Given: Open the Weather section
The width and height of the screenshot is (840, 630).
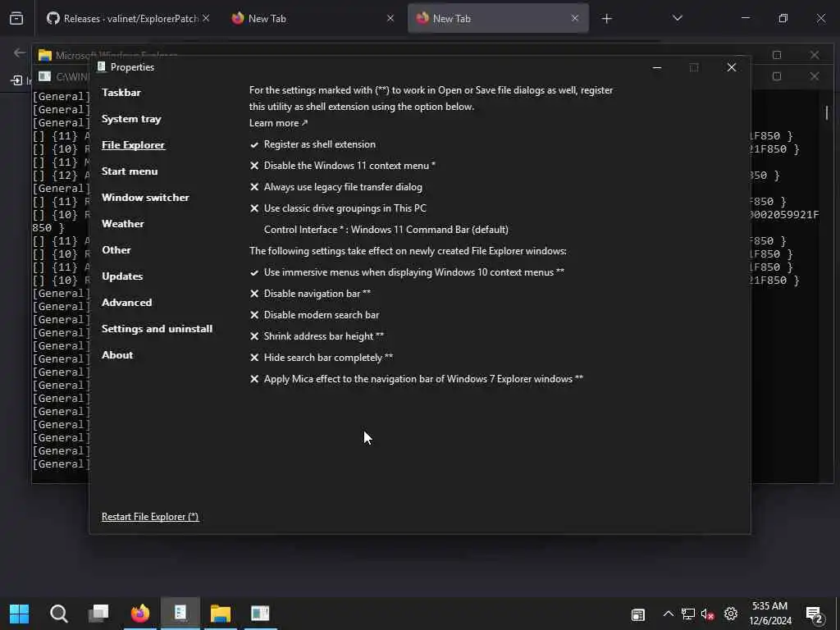Looking at the screenshot, I should point(123,224).
